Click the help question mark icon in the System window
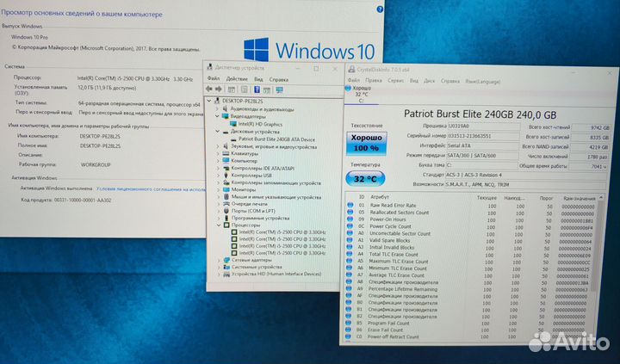 pyautogui.click(x=380, y=9)
